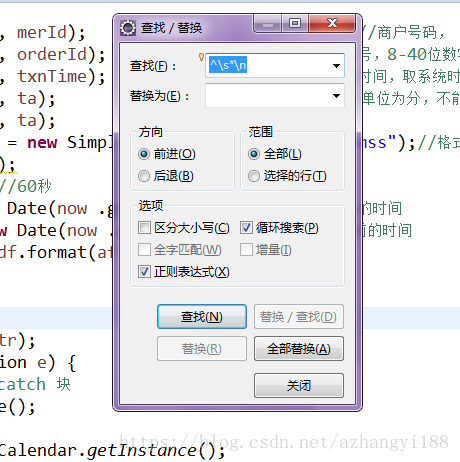Click 'txnTime);' in the editor code

61,77
